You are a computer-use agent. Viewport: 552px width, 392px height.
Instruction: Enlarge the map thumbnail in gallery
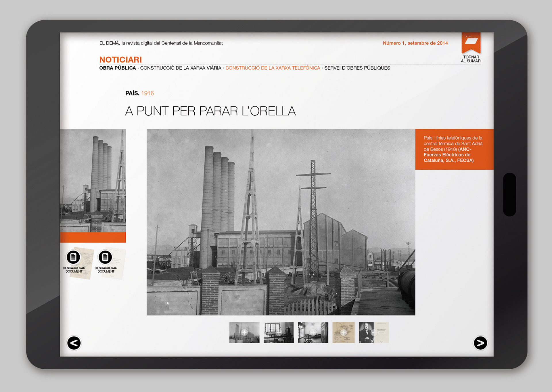[x=343, y=332]
